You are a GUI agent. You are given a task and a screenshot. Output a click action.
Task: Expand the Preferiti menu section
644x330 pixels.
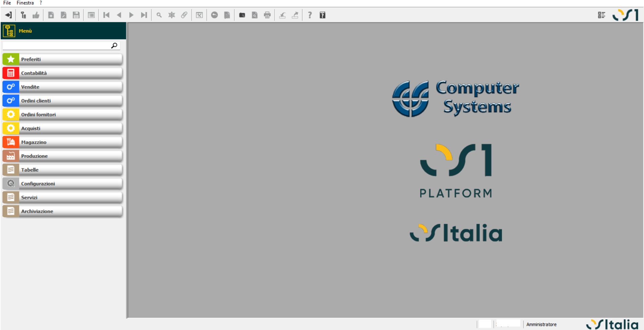[x=62, y=59]
